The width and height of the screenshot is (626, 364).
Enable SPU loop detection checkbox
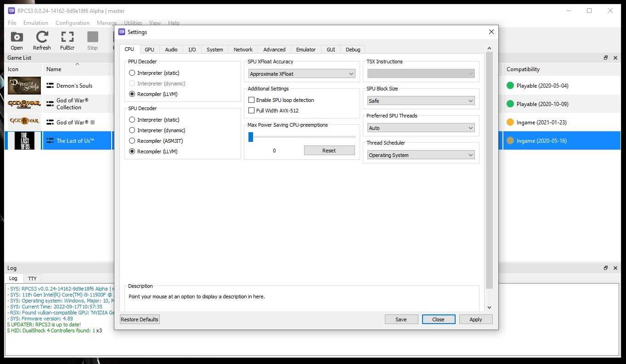click(x=251, y=100)
